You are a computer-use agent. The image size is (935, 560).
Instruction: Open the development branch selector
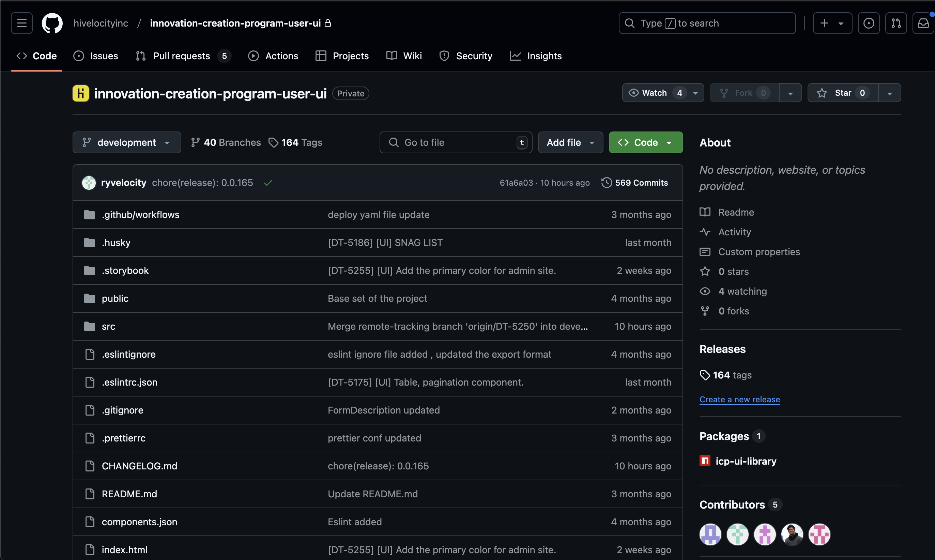(x=126, y=142)
